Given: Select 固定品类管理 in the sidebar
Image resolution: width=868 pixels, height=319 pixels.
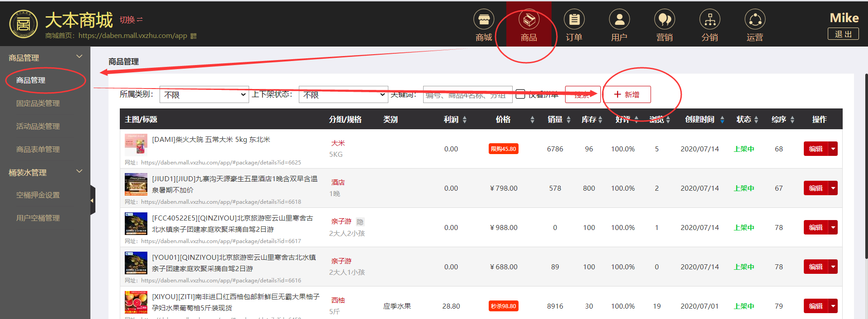Looking at the screenshot, I should point(38,103).
